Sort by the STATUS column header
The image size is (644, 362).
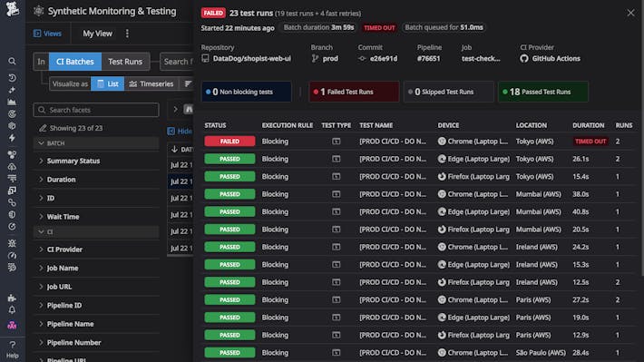point(215,125)
